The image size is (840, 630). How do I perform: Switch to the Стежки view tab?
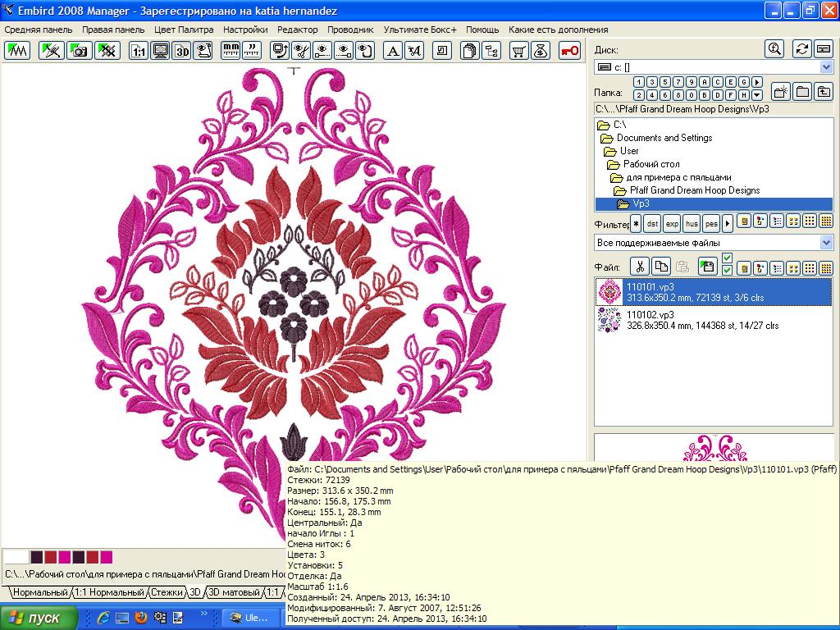[x=167, y=592]
